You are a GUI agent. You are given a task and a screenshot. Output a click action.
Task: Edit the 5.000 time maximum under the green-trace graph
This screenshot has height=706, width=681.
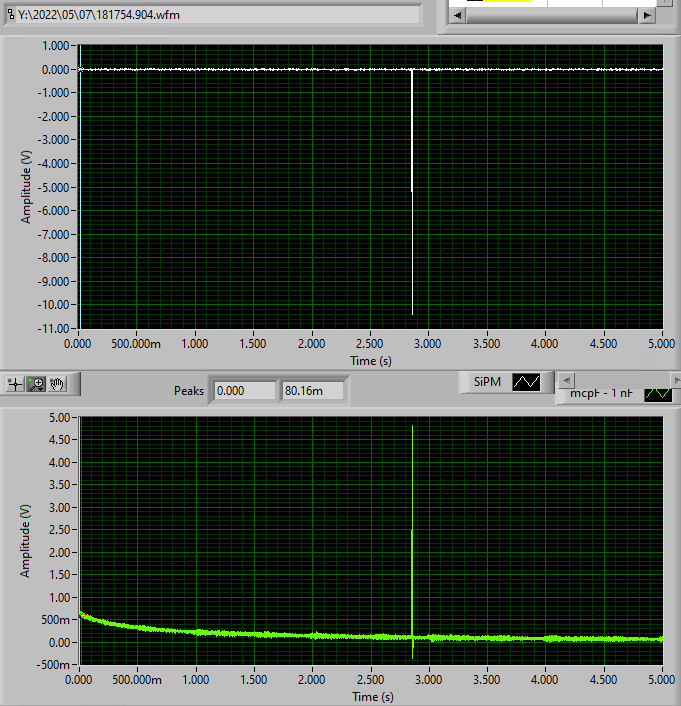tap(662, 679)
